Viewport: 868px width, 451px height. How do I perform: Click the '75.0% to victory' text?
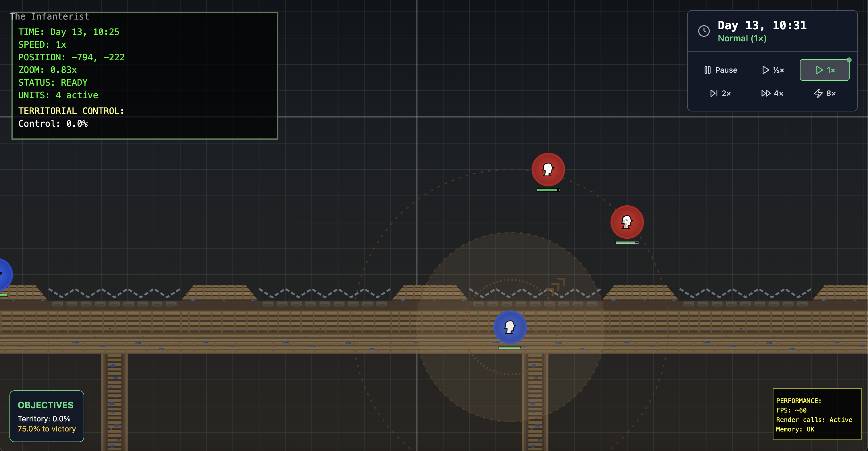point(47,429)
